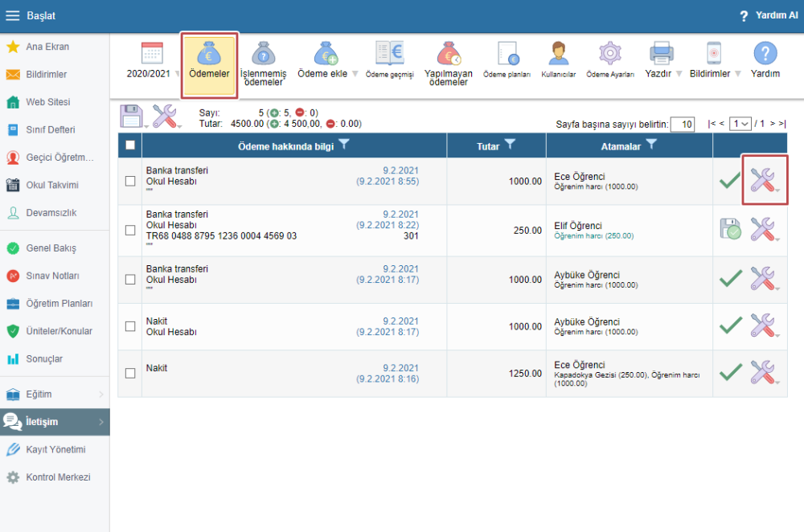Click the Ödeme ekle money bag icon
Viewport: 804px width, 532px height.
(x=326, y=53)
